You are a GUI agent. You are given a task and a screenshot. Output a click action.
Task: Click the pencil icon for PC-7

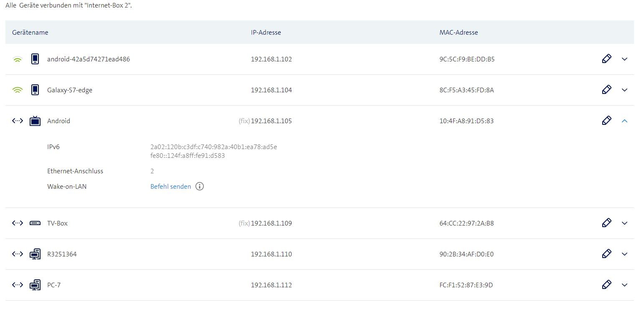(606, 285)
